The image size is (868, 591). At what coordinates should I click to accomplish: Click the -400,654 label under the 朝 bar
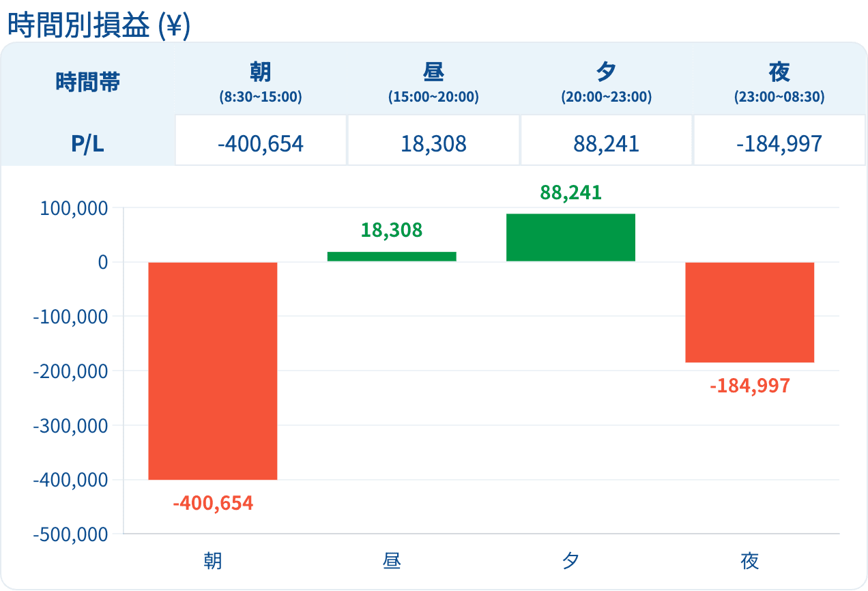click(213, 504)
